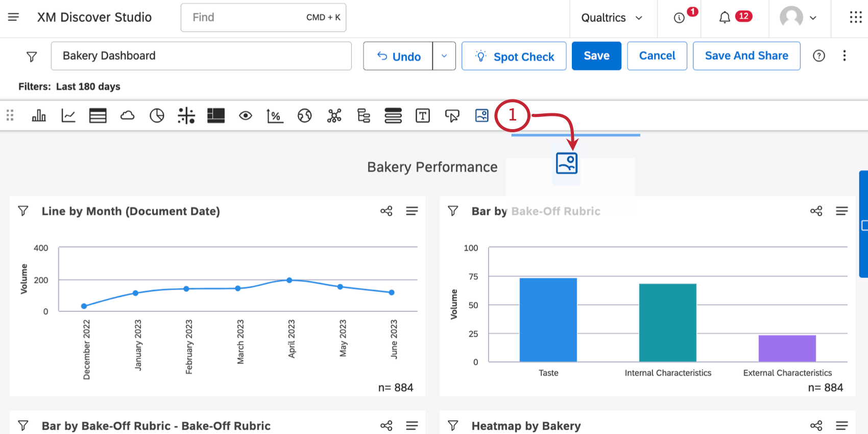Insert a heatmap widget from toolbar
This screenshot has width=868, height=434.
click(x=216, y=116)
